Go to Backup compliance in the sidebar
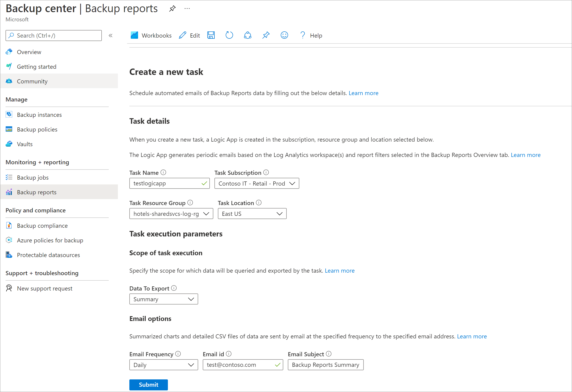The height and width of the screenshot is (392, 572). click(42, 226)
